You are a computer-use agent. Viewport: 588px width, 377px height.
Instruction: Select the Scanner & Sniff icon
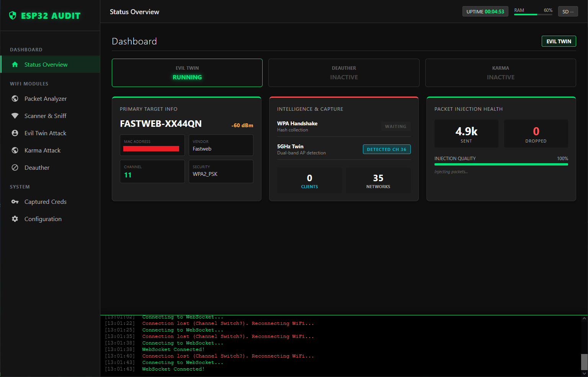tap(15, 116)
